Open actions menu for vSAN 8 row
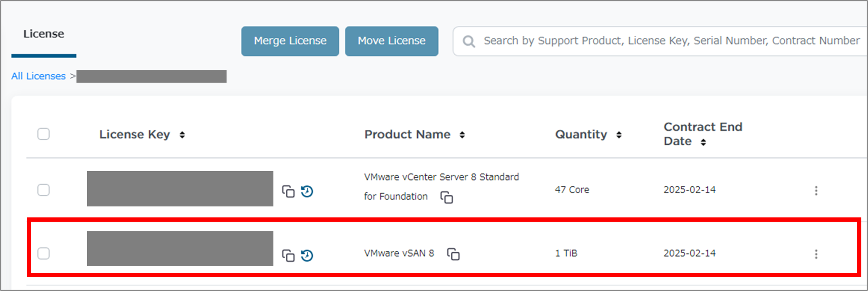Image resolution: width=868 pixels, height=291 pixels. [816, 254]
